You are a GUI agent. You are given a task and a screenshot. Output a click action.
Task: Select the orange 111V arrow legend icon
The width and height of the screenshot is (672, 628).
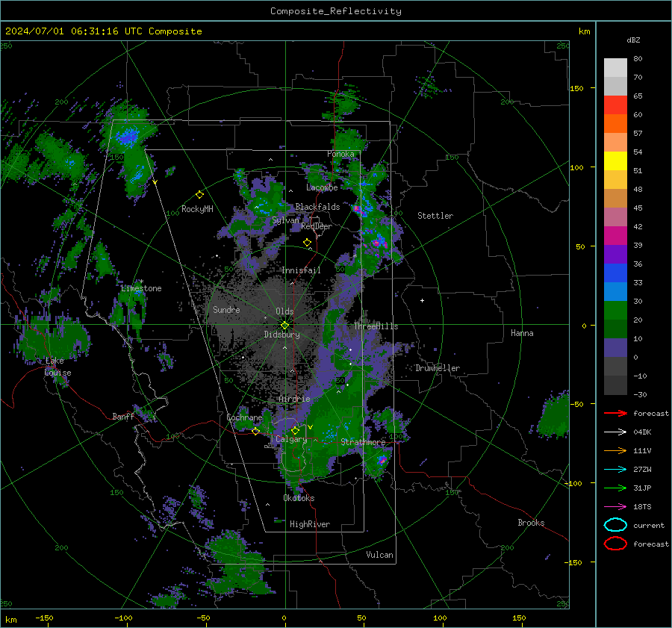(615, 450)
